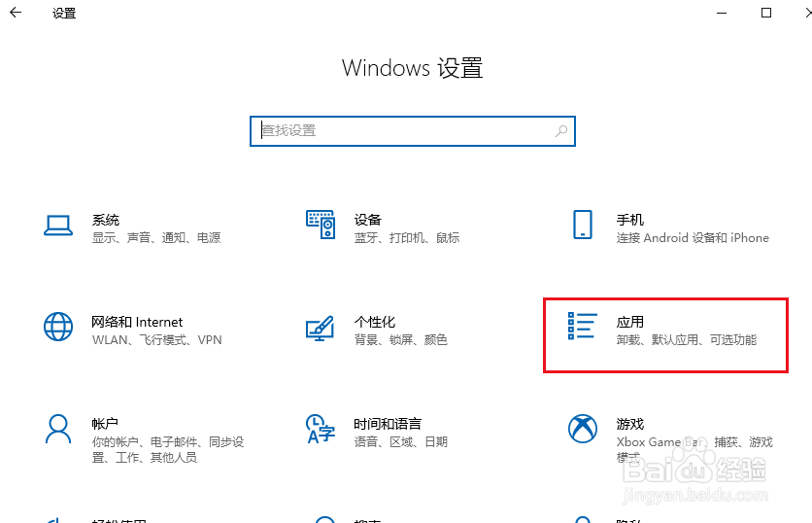Open the Personalization paintbrush icon
812x523 pixels.
click(x=320, y=329)
